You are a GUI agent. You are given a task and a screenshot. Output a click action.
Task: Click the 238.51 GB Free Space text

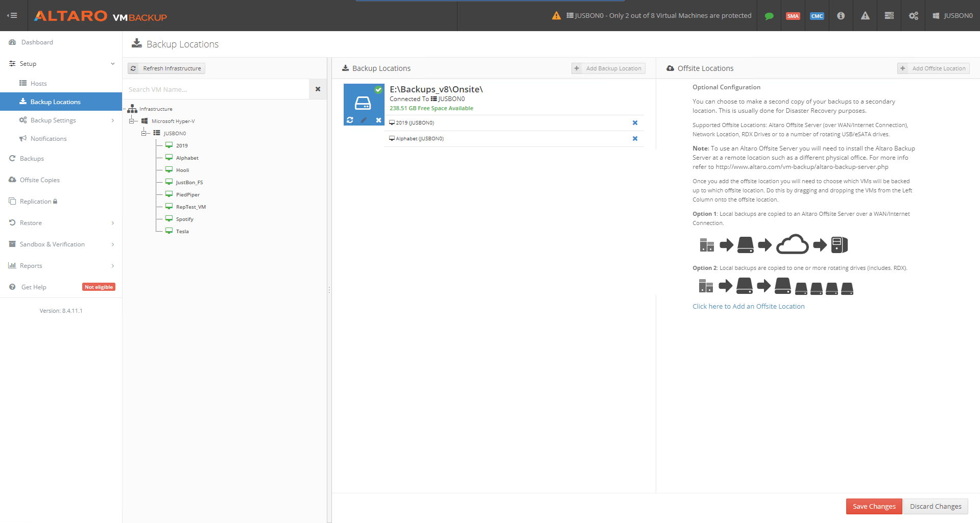click(x=432, y=108)
